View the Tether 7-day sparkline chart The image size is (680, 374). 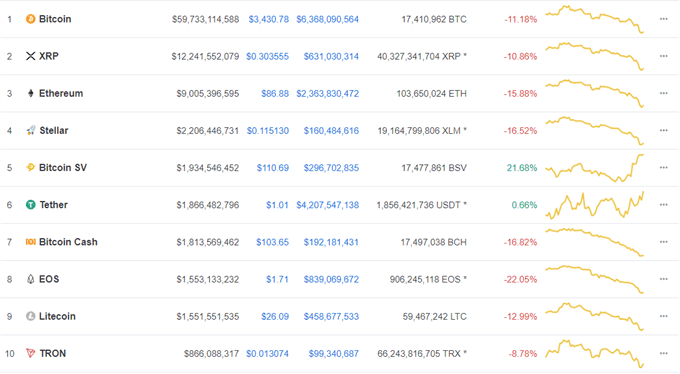[x=595, y=205]
